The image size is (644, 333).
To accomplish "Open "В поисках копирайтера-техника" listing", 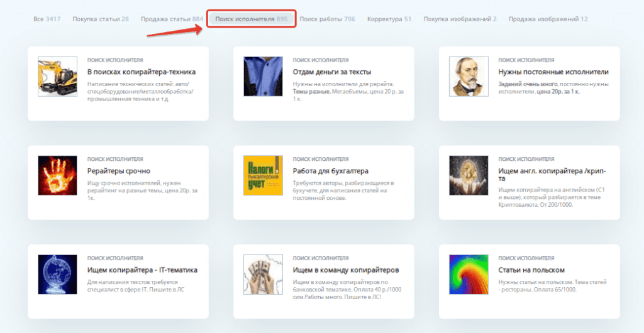I will click(x=142, y=72).
